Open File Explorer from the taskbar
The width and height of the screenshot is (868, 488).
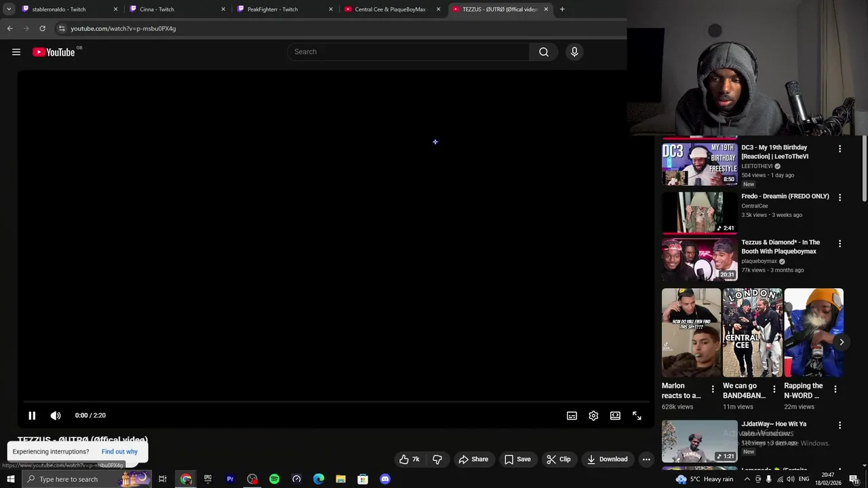click(x=340, y=479)
